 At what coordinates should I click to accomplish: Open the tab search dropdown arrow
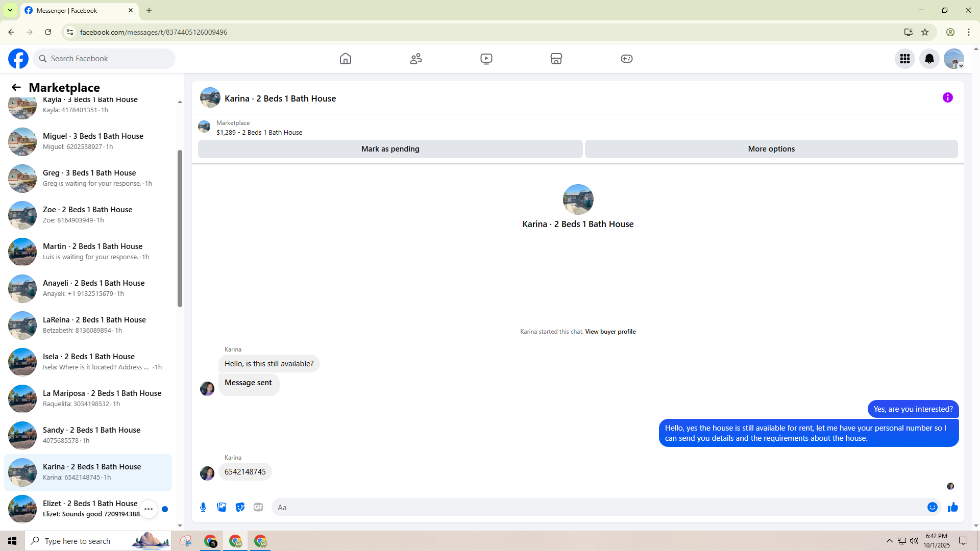10,10
